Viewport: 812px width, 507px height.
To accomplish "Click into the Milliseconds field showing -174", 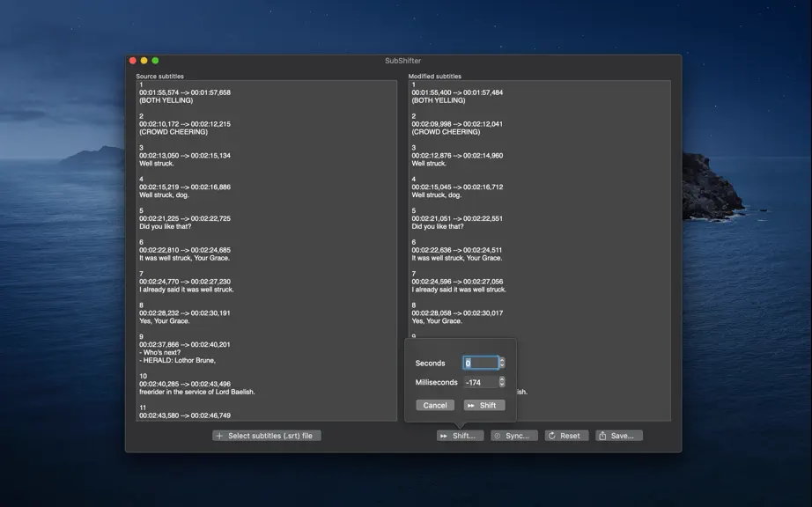I will [x=481, y=382].
